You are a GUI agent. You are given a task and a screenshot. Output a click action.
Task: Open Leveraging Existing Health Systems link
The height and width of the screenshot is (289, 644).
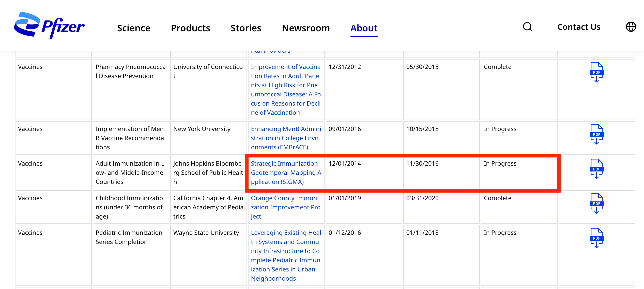(x=286, y=255)
